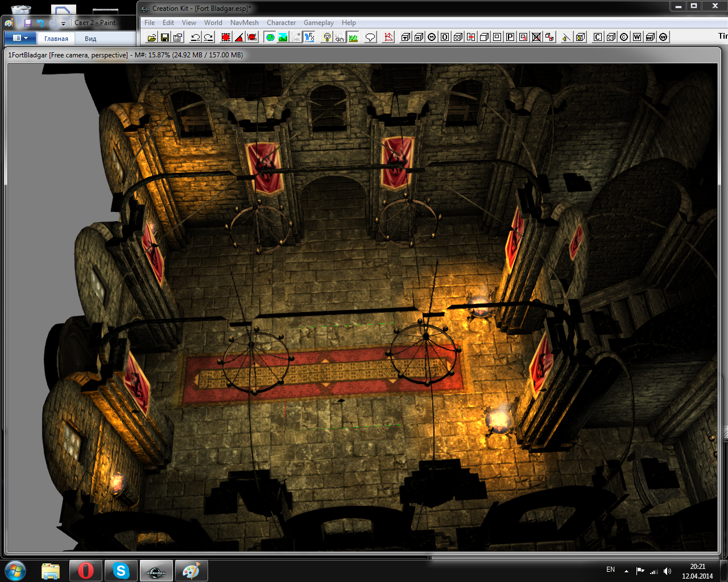Open dialogue speech bubble icon
The width and height of the screenshot is (728, 582).
click(370, 37)
